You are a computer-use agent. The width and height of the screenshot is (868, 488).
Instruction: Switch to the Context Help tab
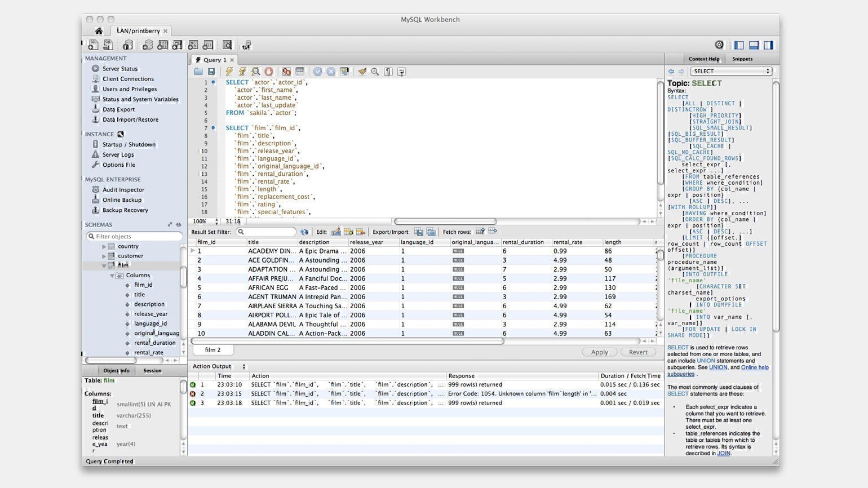click(704, 59)
